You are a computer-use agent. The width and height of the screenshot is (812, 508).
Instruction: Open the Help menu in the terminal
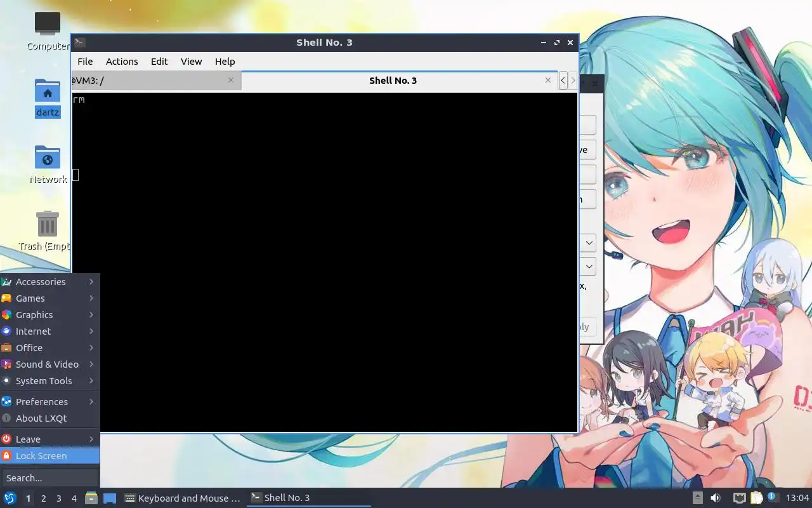coord(225,62)
